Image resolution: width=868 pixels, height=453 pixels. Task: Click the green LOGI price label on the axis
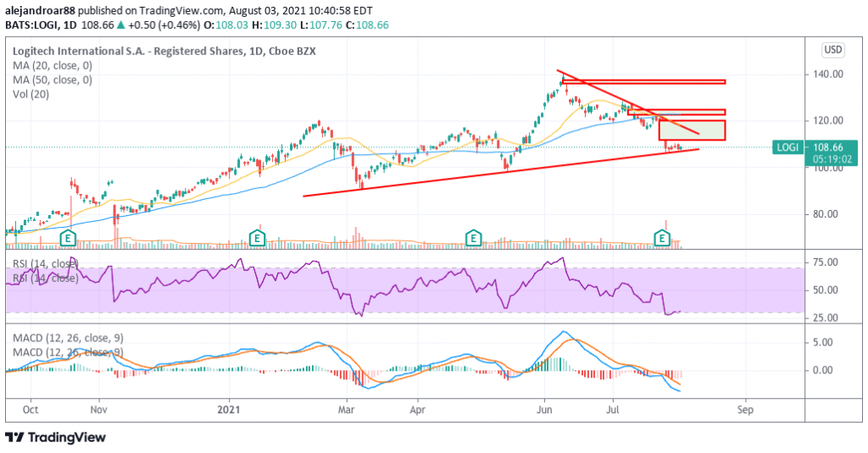(x=788, y=147)
